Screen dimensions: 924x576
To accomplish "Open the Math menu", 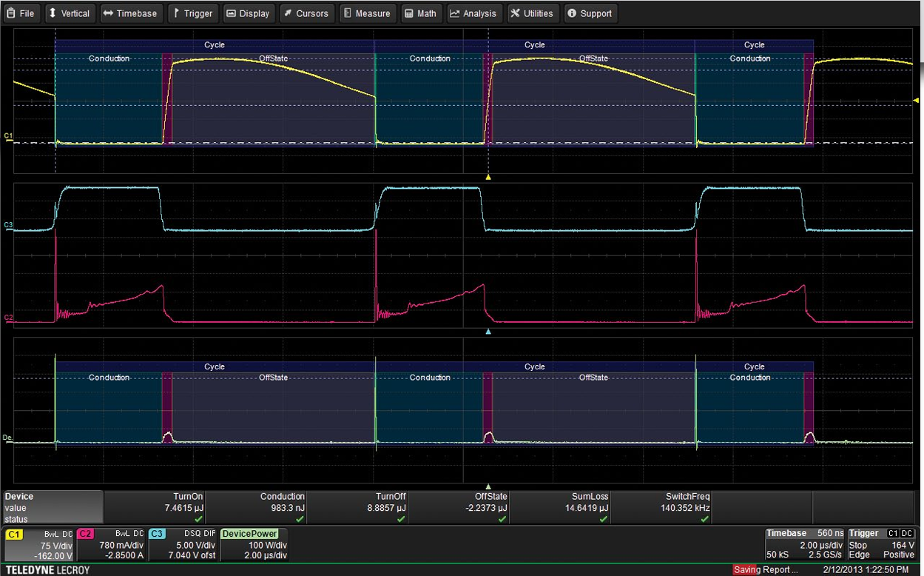I will 422,13.
